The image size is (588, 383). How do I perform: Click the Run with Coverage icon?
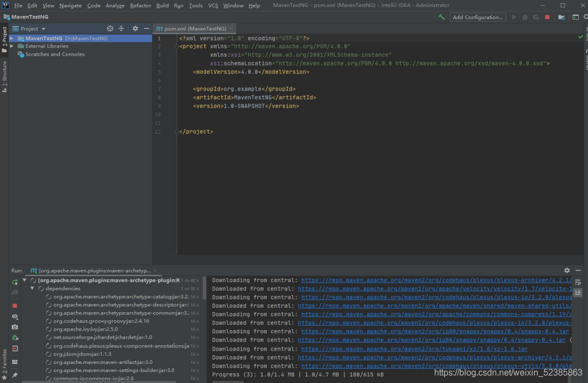point(536,17)
